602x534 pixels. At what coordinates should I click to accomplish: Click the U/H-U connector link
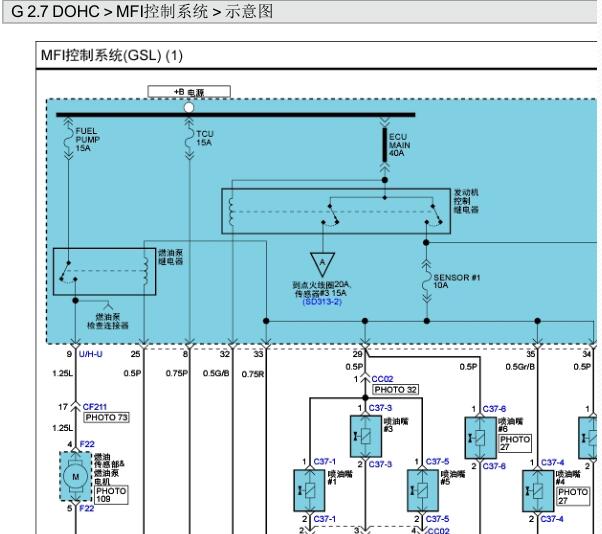pyautogui.click(x=91, y=354)
